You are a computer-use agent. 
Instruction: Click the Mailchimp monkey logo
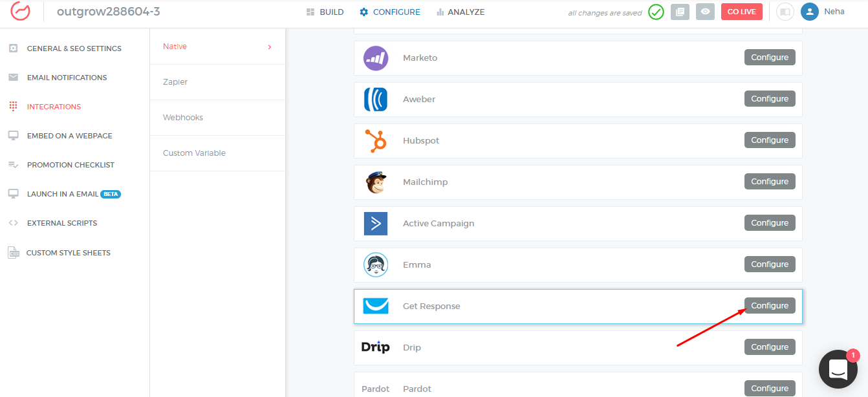tap(376, 182)
